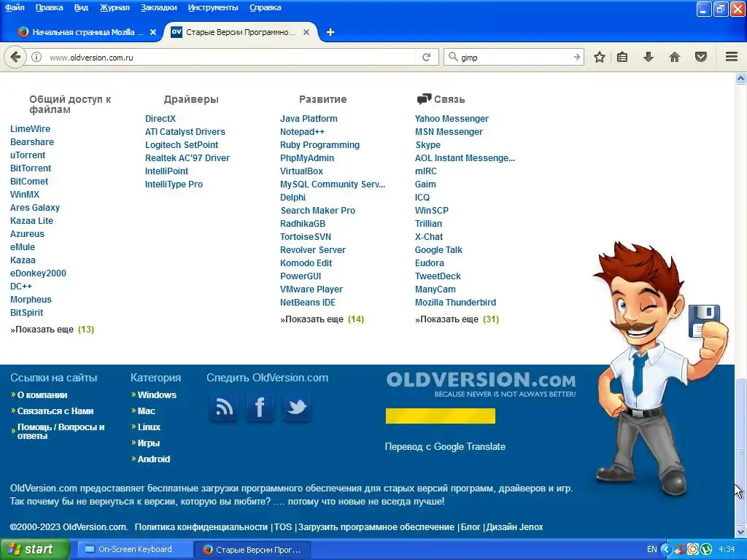Switch to On-Screen Keyboard taskbar item
Viewport: 747px width, 560px height.
135,550
